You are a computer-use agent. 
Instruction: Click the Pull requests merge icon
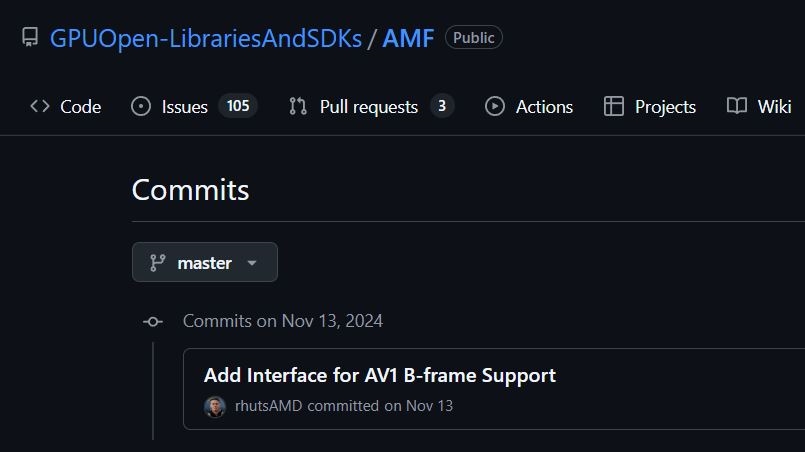[298, 106]
